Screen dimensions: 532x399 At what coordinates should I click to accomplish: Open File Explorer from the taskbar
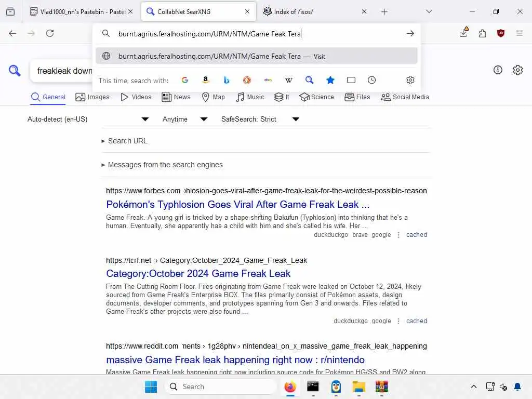click(x=358, y=387)
